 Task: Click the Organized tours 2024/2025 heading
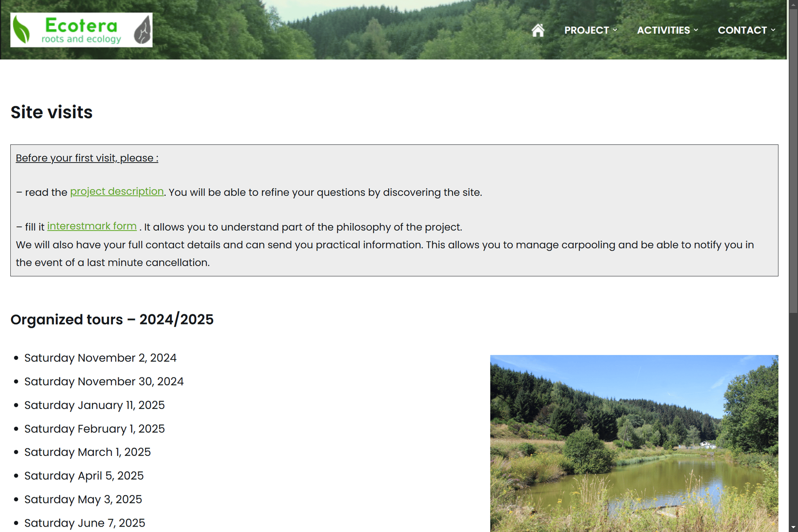coord(112,320)
